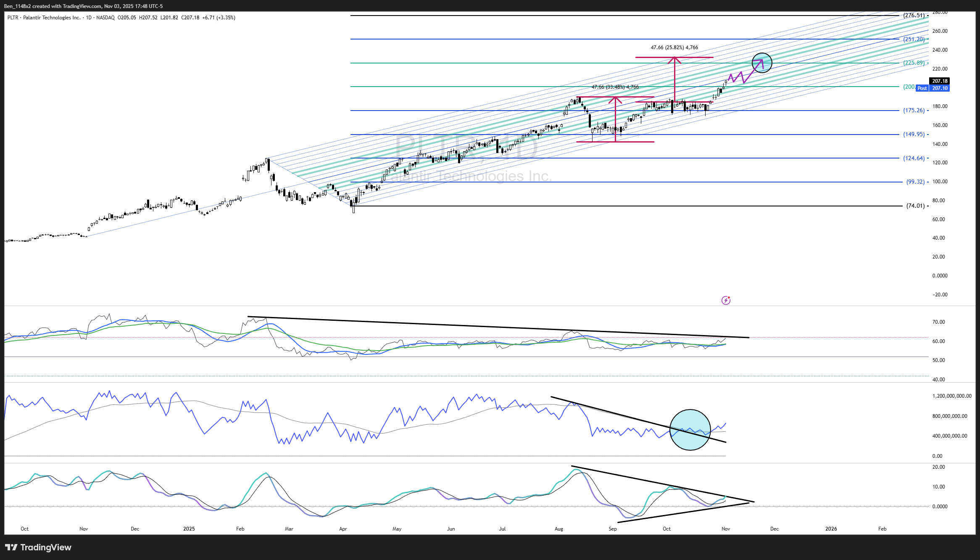Click the 2025 label on time axis
The height and width of the screenshot is (560, 980).
189,529
